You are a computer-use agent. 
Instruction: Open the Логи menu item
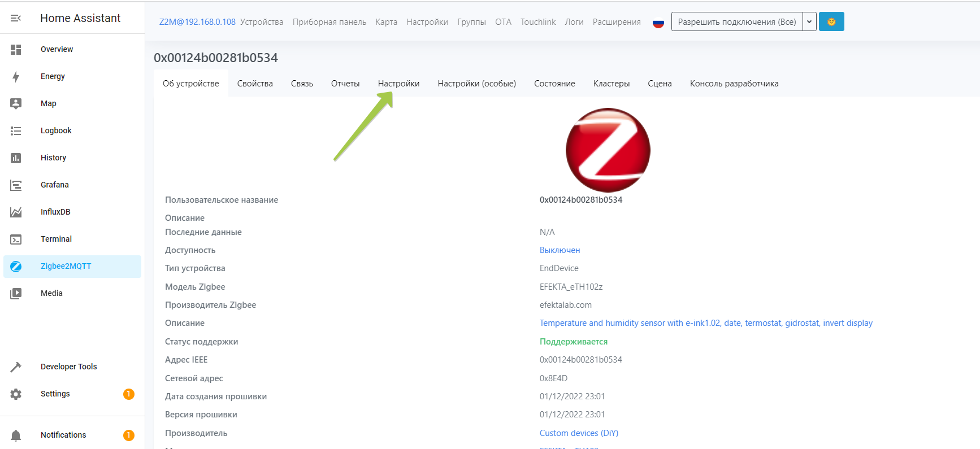[574, 22]
